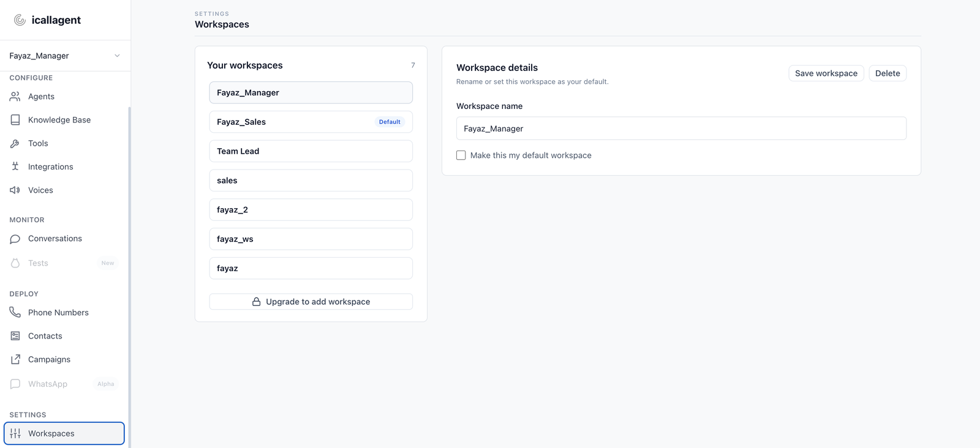The width and height of the screenshot is (980, 448).
Task: Click the Integrations plug icon
Action: [x=15, y=166]
